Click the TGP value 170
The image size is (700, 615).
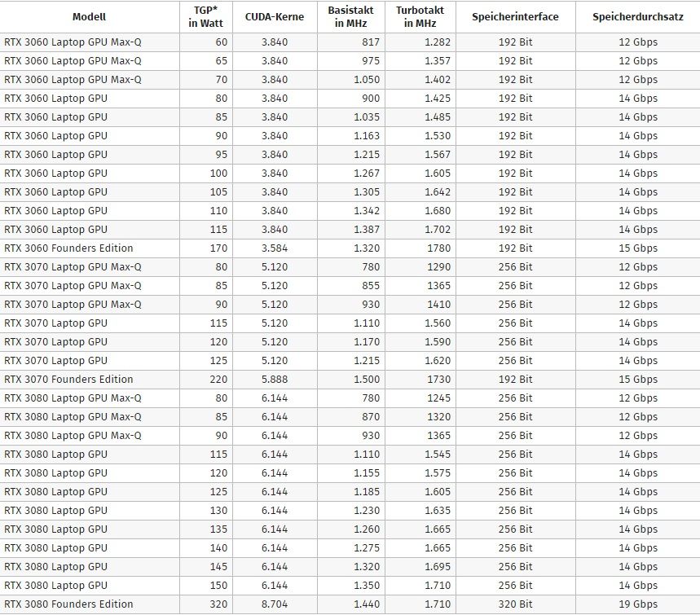pos(218,248)
